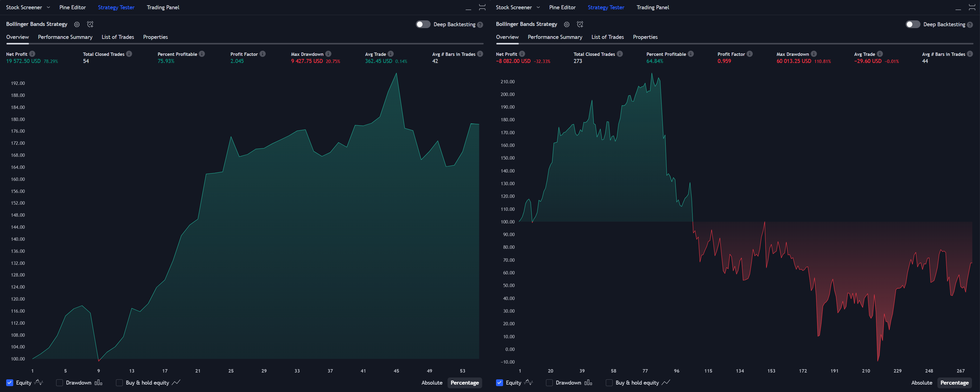Viewport: 980px width, 392px height.
Task: Click Trading Panel in left panel
Action: click(163, 7)
